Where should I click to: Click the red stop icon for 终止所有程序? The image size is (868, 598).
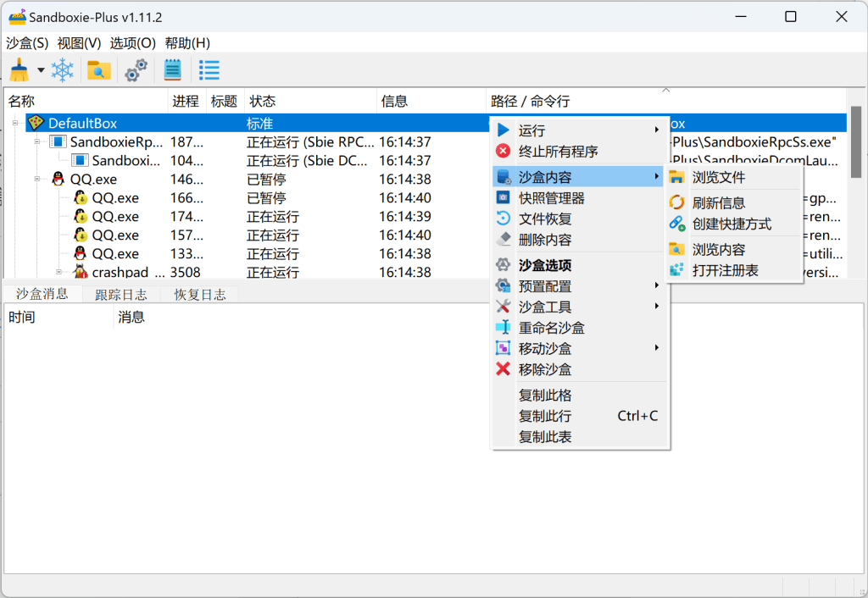point(504,152)
